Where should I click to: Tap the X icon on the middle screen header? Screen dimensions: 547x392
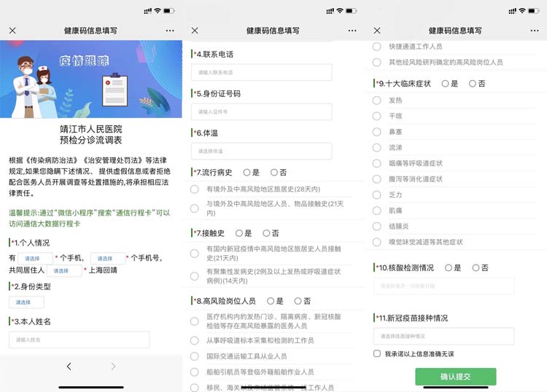point(195,31)
